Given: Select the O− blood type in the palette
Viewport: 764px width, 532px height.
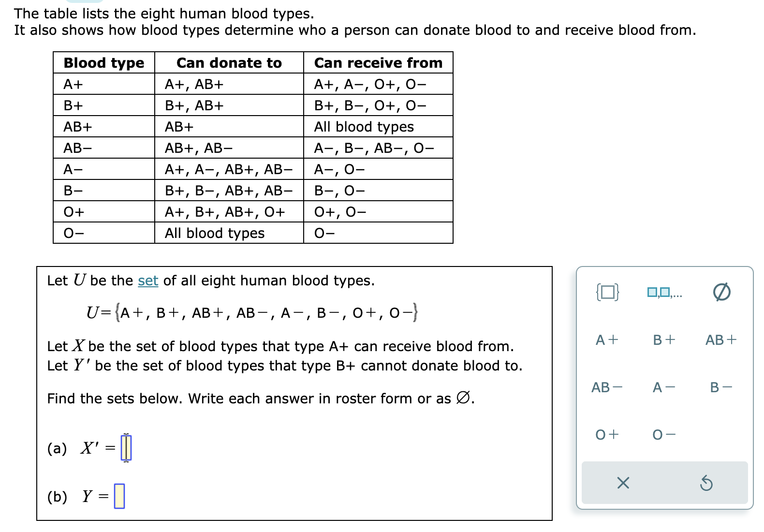Looking at the screenshot, I should tap(663, 434).
